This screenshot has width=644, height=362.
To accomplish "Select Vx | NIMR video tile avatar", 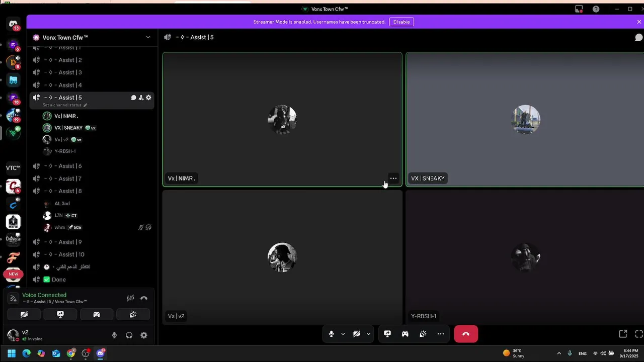I will tap(282, 119).
